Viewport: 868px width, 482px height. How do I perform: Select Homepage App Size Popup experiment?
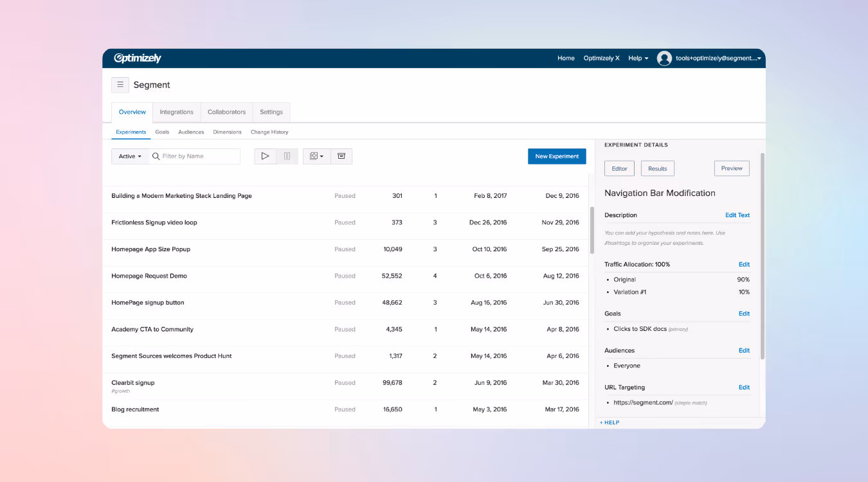(150, 249)
